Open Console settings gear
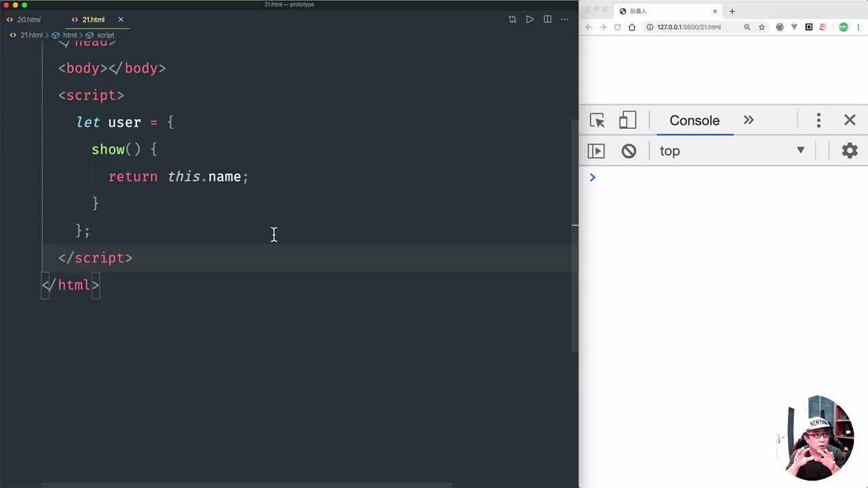This screenshot has height=488, width=868. click(850, 150)
